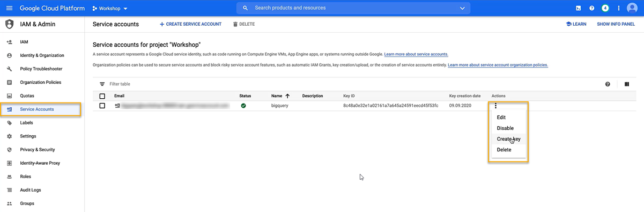Image resolution: width=644 pixels, height=212 pixels.
Task: Open the hamburger navigation menu
Action: tap(9, 9)
